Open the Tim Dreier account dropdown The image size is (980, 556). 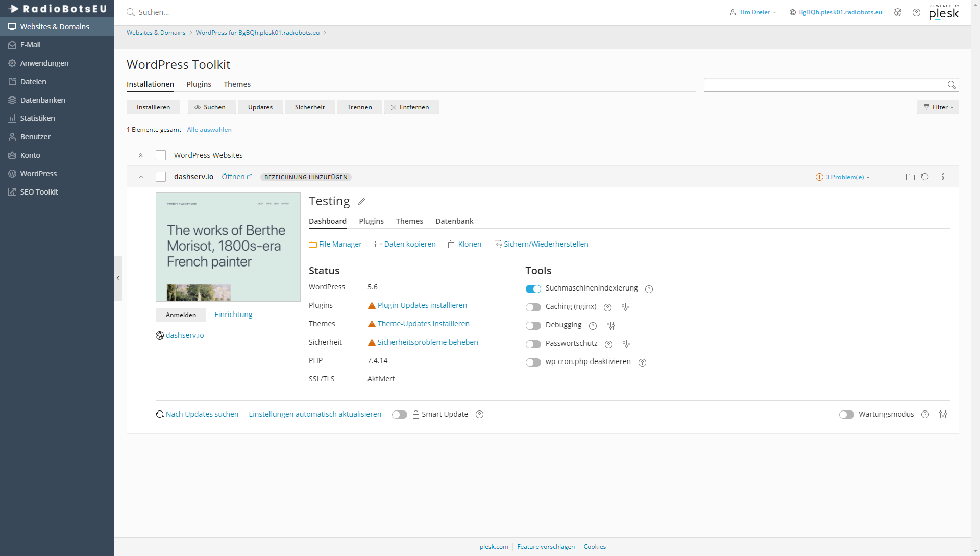tap(753, 12)
